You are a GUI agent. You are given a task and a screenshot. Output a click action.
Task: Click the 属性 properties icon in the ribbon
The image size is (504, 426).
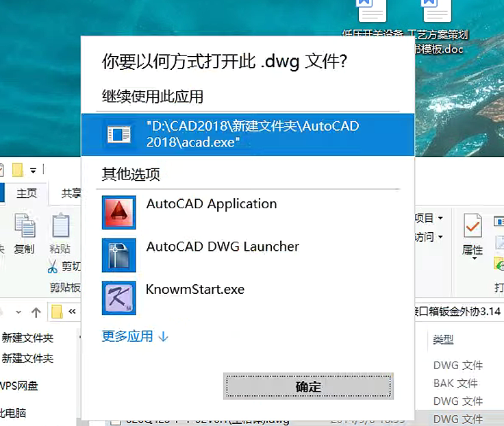coord(473,226)
